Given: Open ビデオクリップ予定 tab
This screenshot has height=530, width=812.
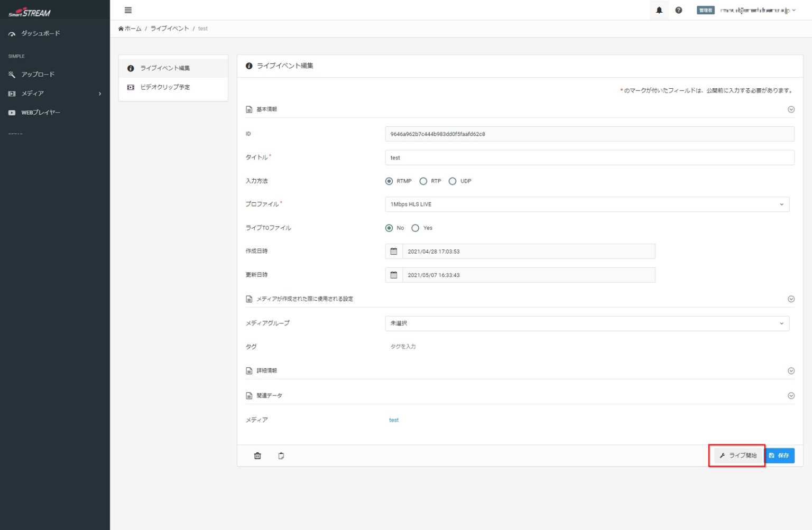Looking at the screenshot, I should 165,87.
